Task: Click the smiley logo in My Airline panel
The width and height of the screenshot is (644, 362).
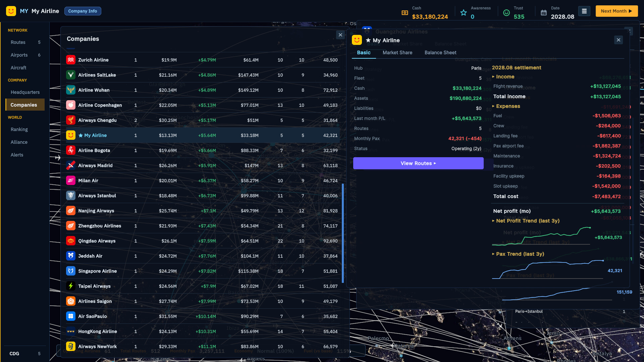Action: click(357, 40)
